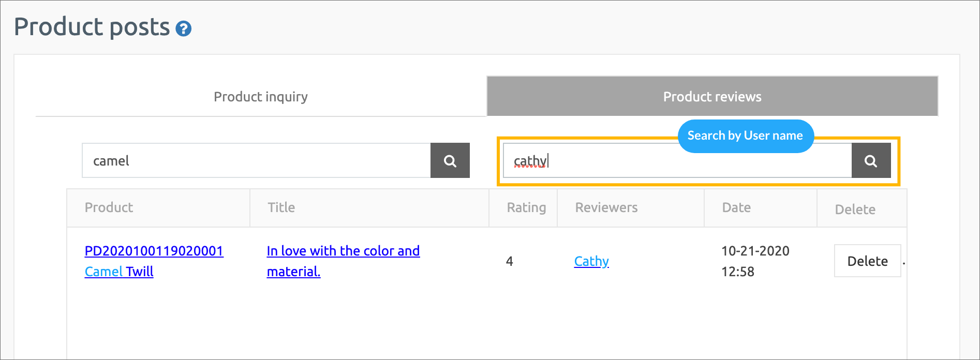Click the search icon for the user name field

871,161
